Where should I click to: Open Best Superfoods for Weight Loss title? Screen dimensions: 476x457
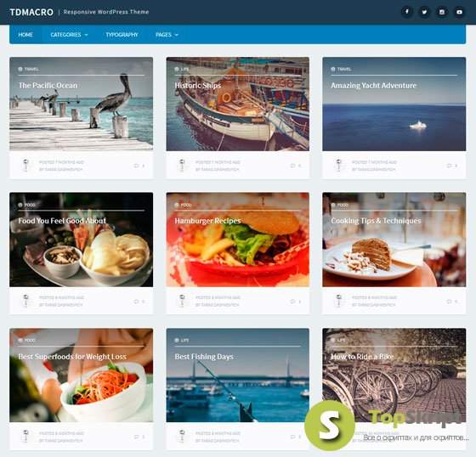[x=72, y=357]
